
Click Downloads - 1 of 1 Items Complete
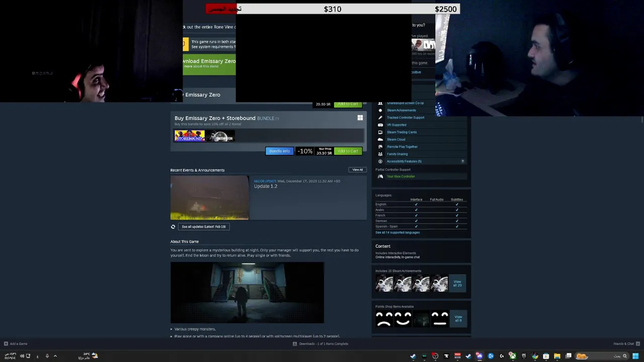[324, 344]
